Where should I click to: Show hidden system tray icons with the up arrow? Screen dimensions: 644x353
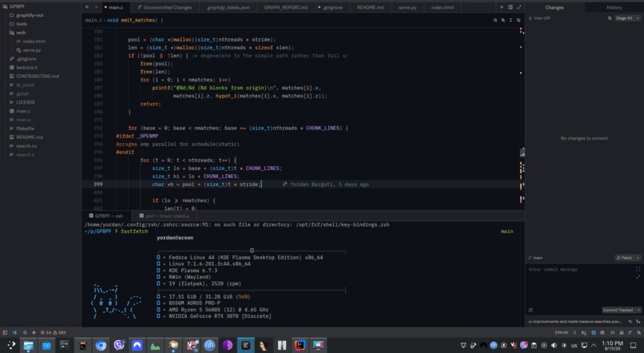pyautogui.click(x=594, y=345)
